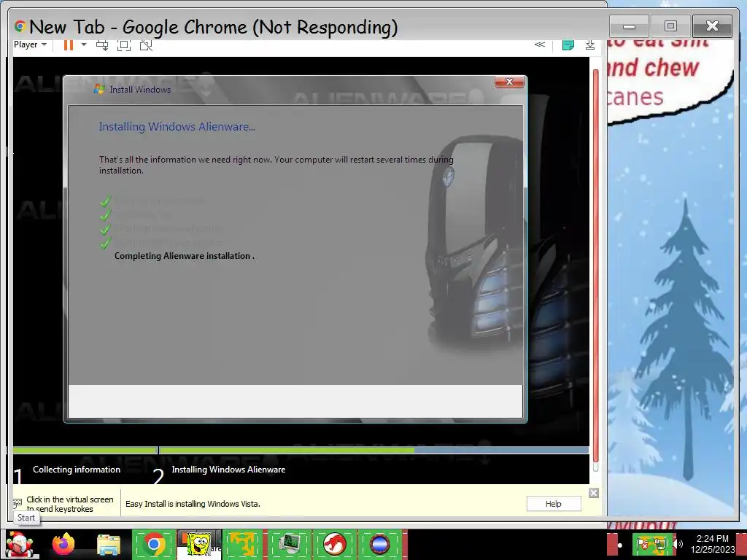Click the download/install tools icon in the toolbar

[x=590, y=44]
